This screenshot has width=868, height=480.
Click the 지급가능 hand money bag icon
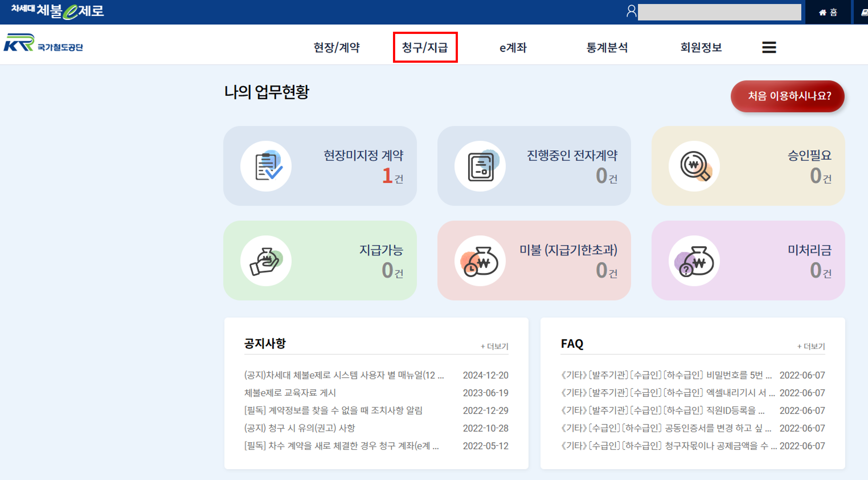point(266,261)
